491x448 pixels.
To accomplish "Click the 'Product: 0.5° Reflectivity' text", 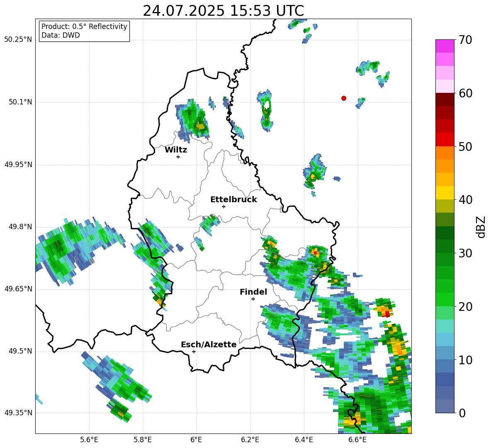I will tap(84, 27).
